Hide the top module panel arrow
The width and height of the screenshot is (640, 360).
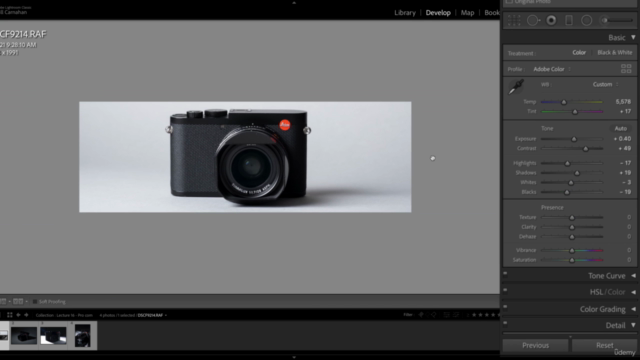[294, 2]
